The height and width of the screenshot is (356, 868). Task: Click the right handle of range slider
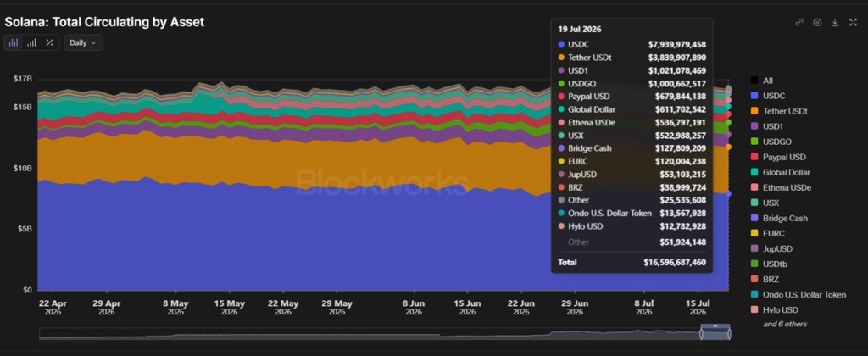[729, 334]
